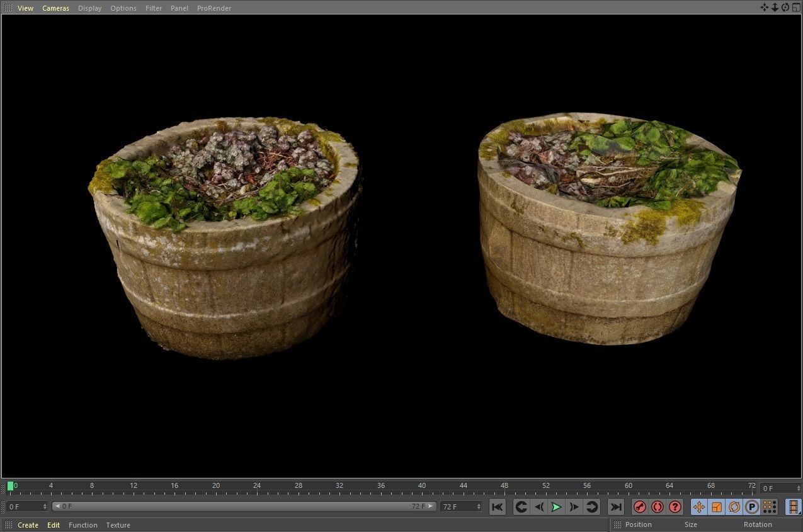Open the View menu in viewport

(x=25, y=8)
